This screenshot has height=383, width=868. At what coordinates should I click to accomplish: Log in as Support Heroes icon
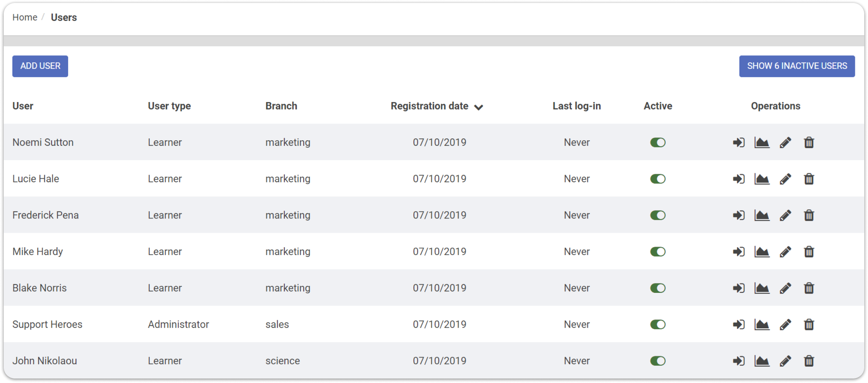739,324
